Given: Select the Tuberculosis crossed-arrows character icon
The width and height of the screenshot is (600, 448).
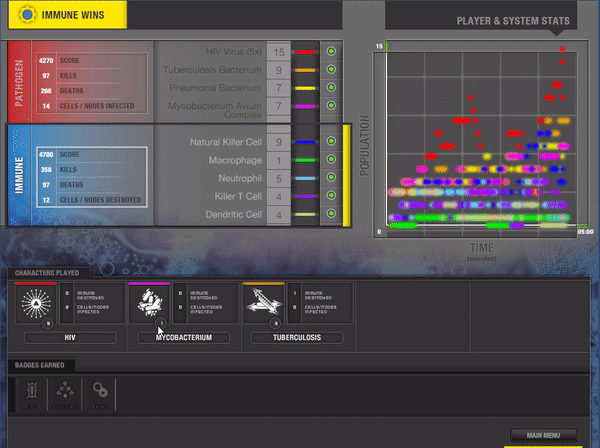Looking at the screenshot, I should coord(264,304).
